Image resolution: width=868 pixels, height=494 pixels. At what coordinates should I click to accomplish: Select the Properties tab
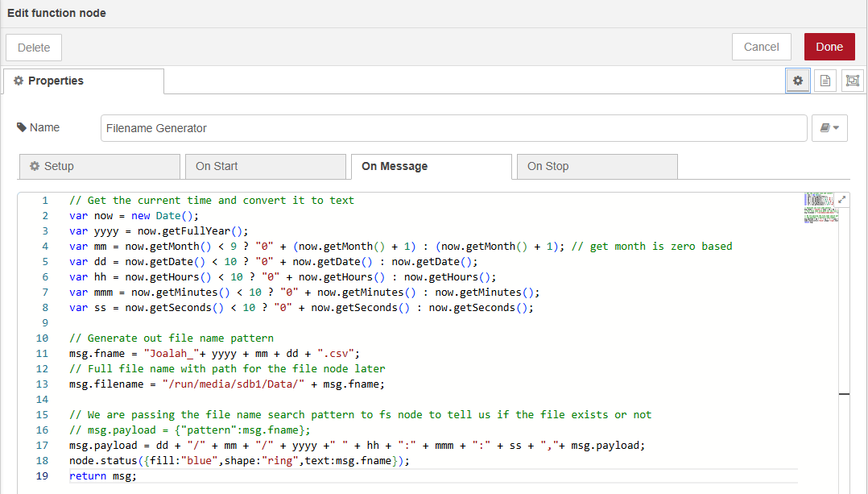click(83, 81)
